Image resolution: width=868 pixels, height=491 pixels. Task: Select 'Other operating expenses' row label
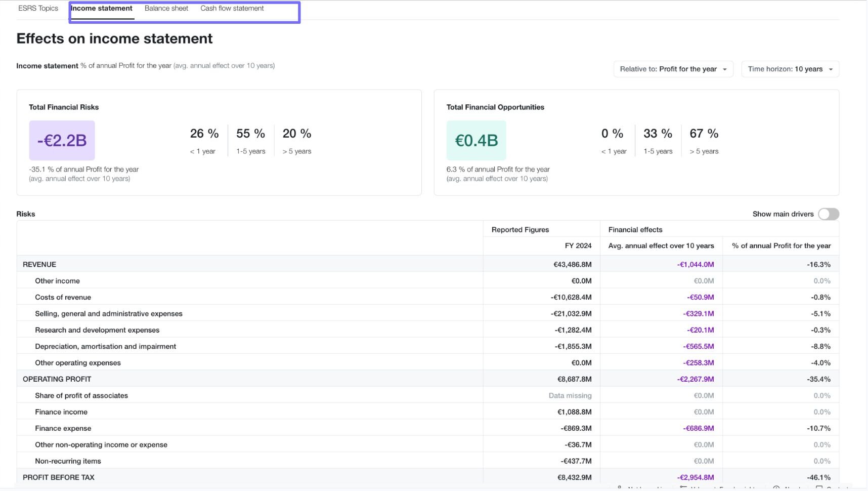click(78, 363)
